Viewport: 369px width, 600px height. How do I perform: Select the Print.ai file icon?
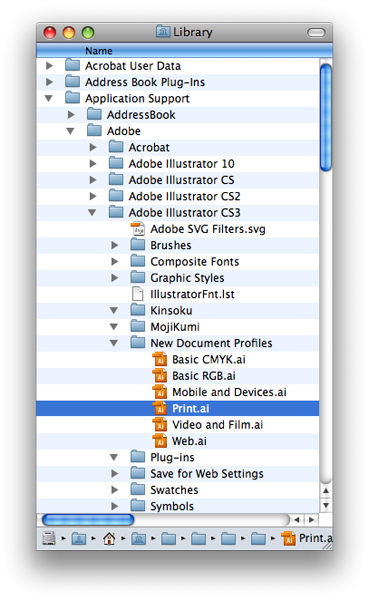point(160,408)
